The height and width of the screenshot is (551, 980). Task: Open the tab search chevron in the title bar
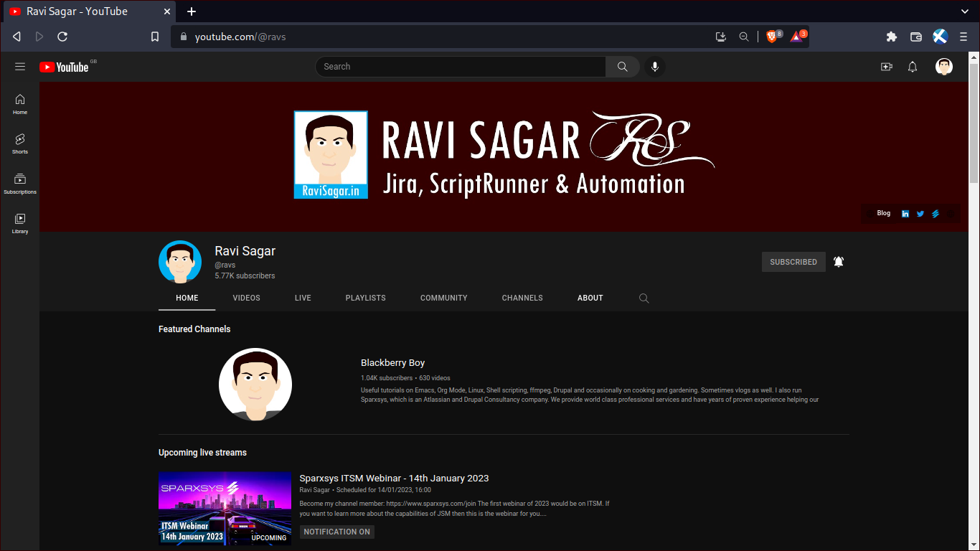(x=965, y=11)
